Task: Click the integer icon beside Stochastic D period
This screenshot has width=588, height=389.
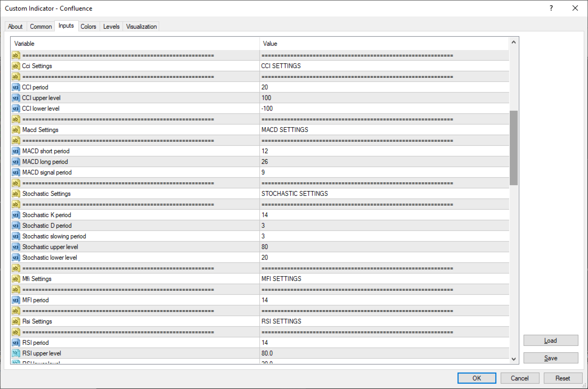Action: coord(15,226)
